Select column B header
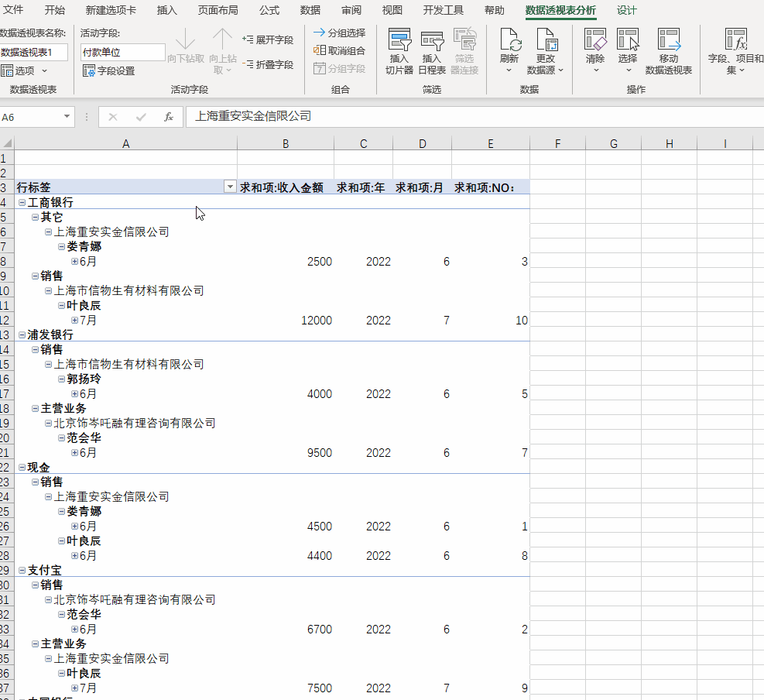 [286, 143]
